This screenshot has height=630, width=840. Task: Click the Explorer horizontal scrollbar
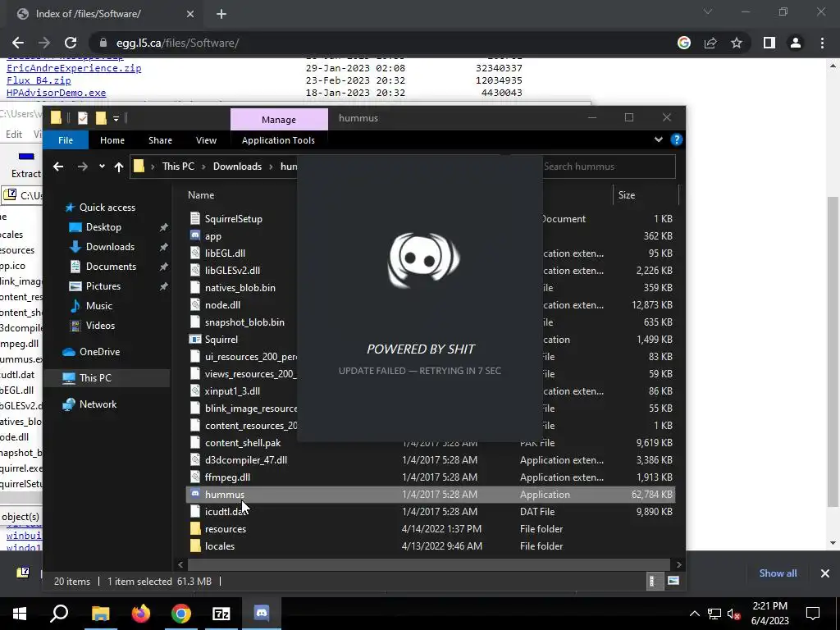coord(428,564)
